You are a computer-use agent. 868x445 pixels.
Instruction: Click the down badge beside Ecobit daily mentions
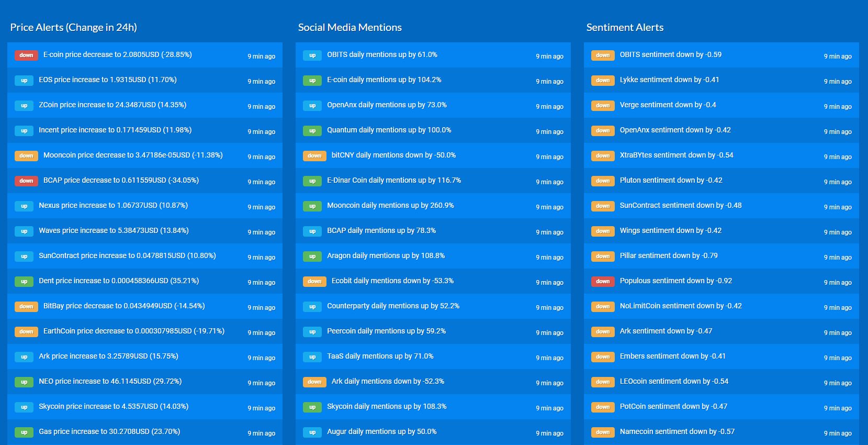tap(314, 281)
